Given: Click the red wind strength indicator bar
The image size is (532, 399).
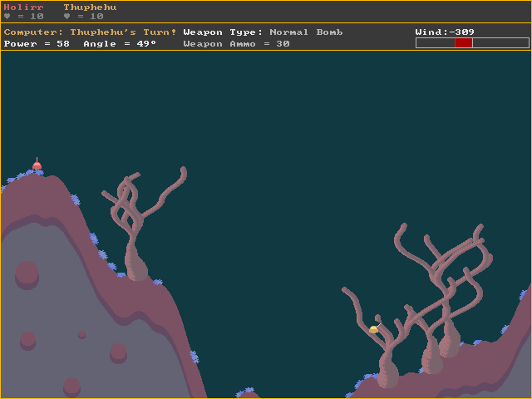Looking at the screenshot, I should pyautogui.click(x=464, y=43).
